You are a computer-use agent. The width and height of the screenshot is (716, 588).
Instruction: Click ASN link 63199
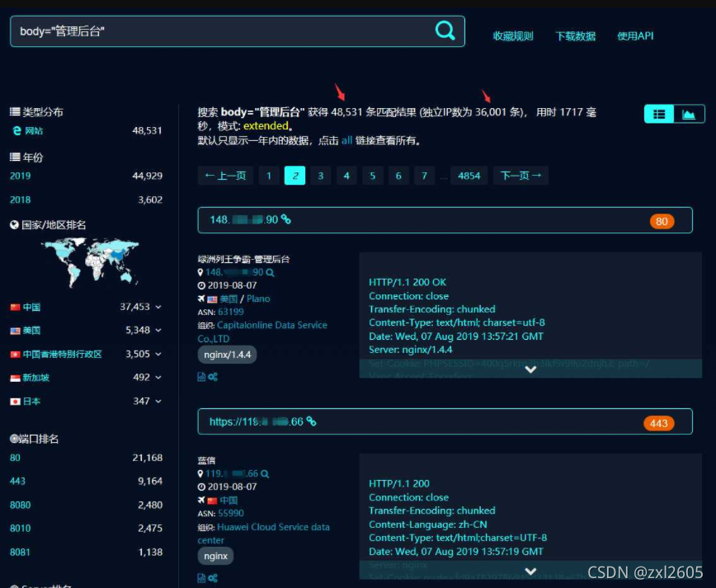pyautogui.click(x=231, y=312)
